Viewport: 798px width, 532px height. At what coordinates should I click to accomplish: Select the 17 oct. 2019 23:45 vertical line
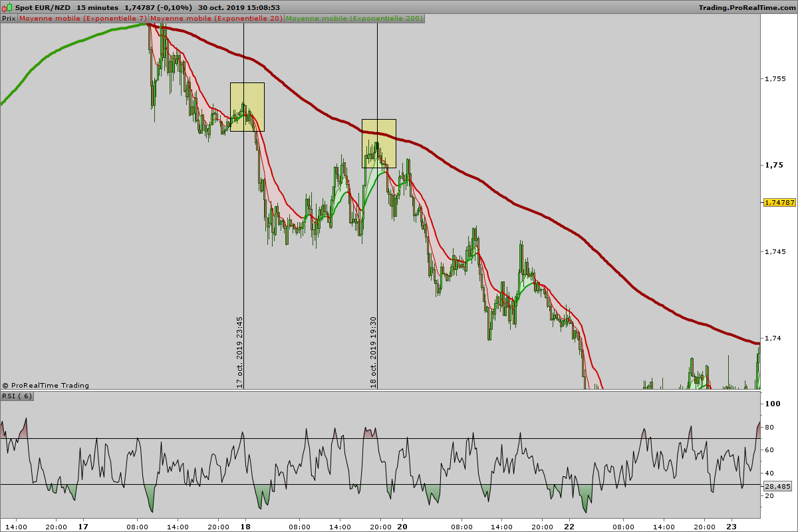[243, 206]
